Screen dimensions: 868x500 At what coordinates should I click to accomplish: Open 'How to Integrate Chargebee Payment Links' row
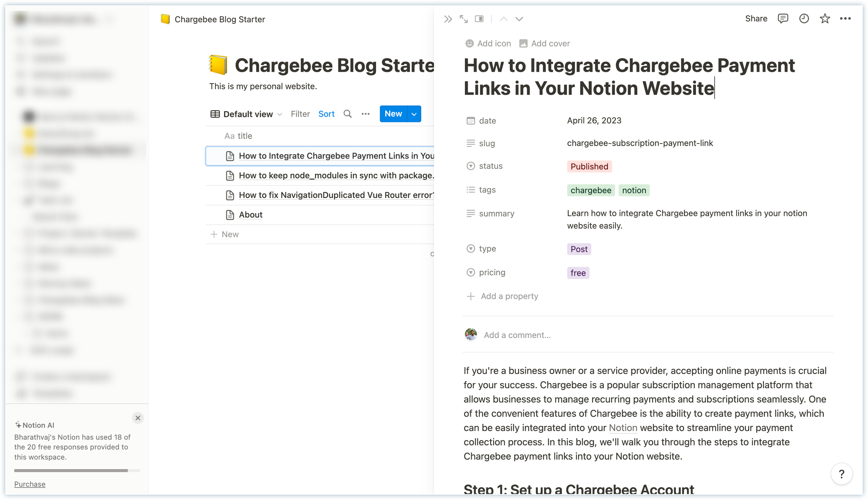320,156
